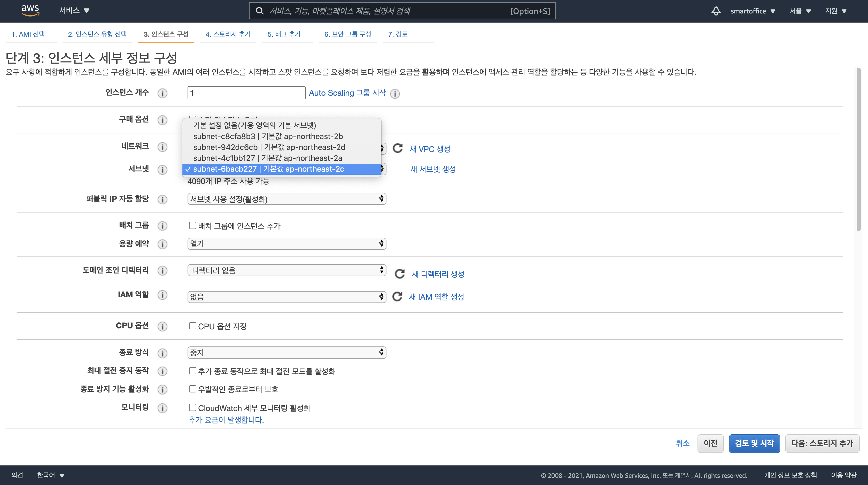868x485 pixels.
Task: Click info icon next to 모니터링
Action: coord(162,408)
